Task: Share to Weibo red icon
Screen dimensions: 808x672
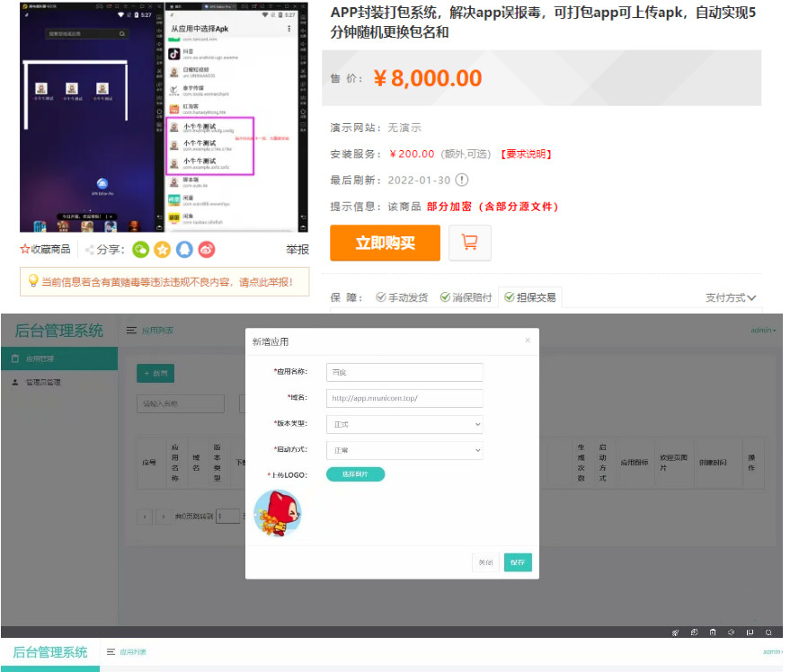Action: pyautogui.click(x=207, y=250)
